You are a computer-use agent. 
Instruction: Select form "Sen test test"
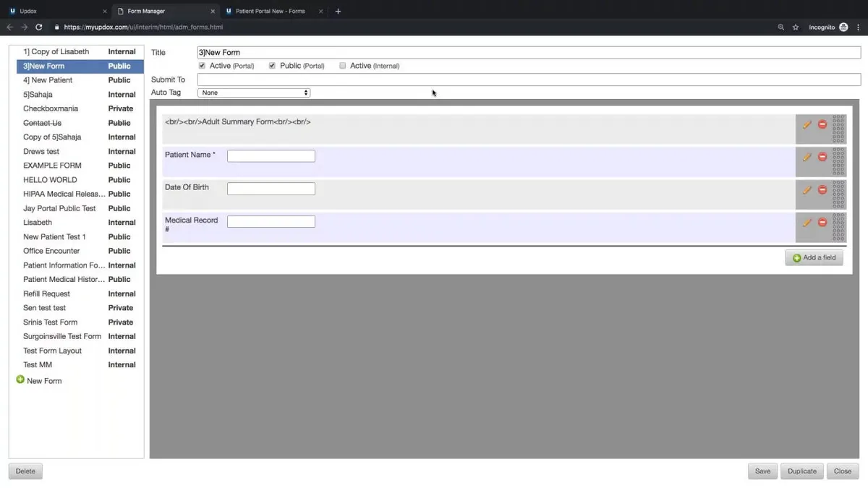[80, 308]
